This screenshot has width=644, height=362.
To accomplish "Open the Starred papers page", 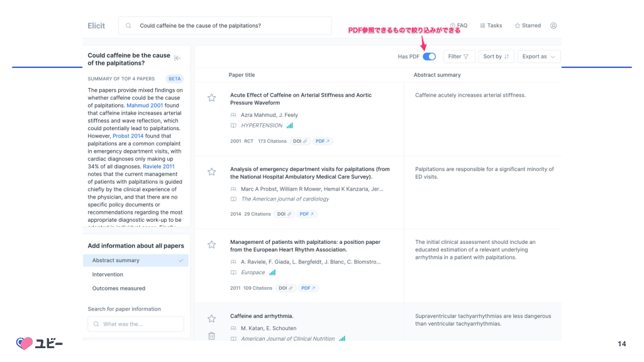I will coord(528,26).
